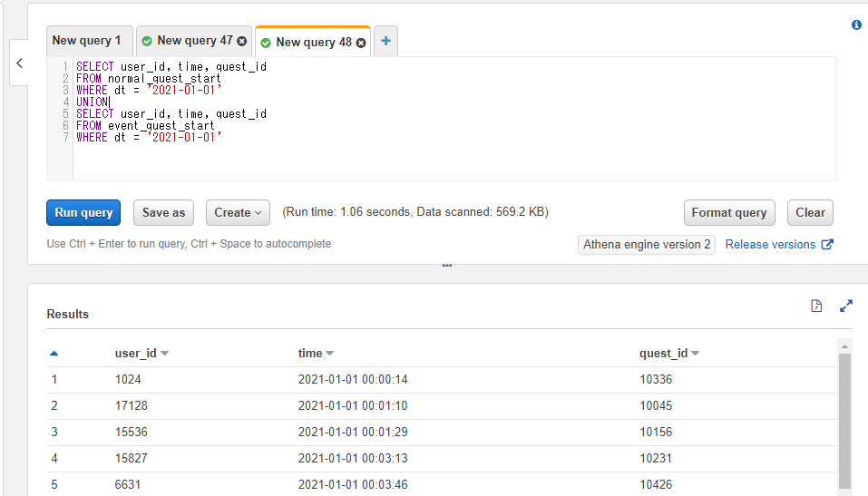
Task: Select the New query 48 tab
Action: [x=313, y=42]
